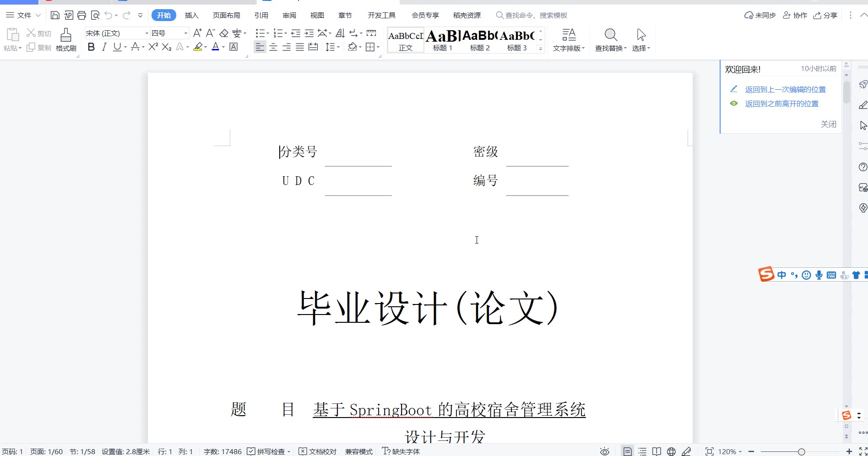The image size is (868, 456).
Task: Apply subscript formatting
Action: tap(167, 47)
